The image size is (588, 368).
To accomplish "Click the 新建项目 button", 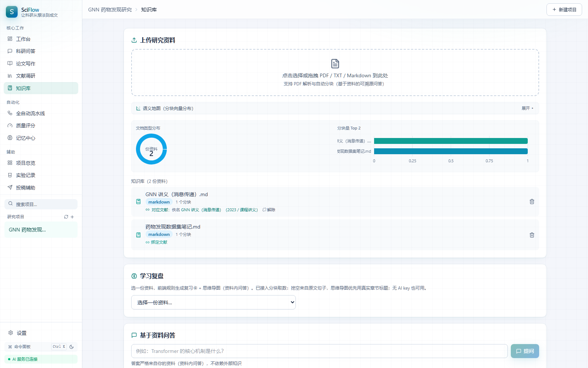I will pos(564,10).
